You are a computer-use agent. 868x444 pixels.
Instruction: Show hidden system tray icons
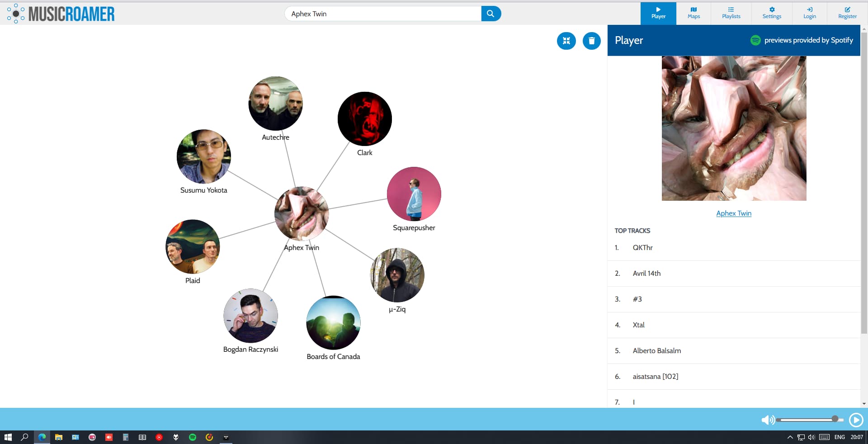click(x=790, y=437)
